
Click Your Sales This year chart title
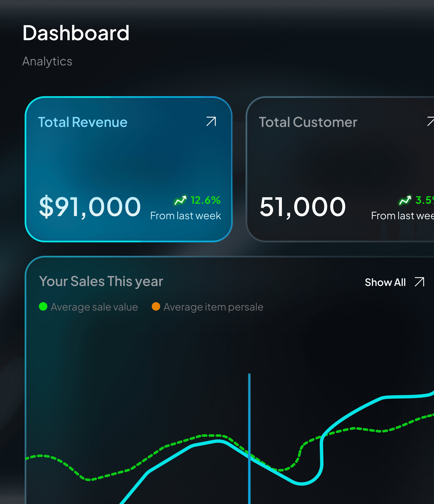[x=101, y=281]
